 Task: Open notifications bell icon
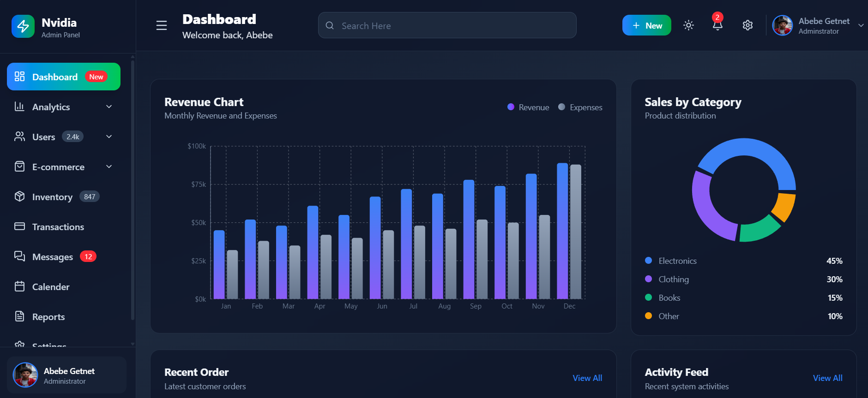717,25
